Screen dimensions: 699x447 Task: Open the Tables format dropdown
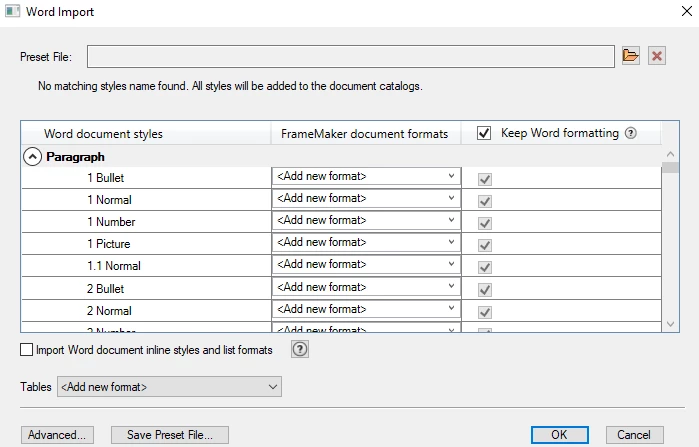pos(169,387)
